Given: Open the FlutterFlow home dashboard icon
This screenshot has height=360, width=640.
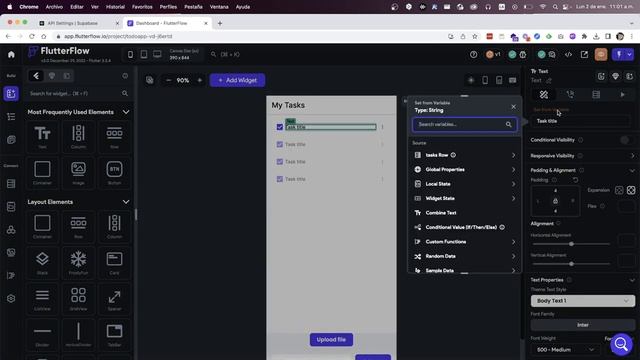Looking at the screenshot, I should (x=11, y=54).
